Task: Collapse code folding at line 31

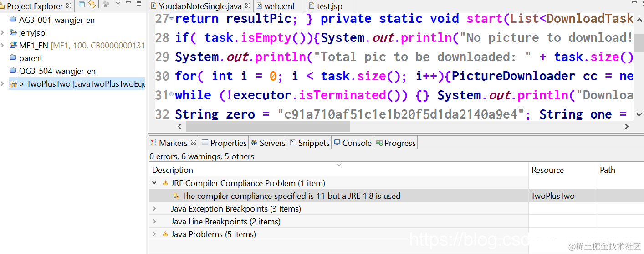Action: (171, 95)
